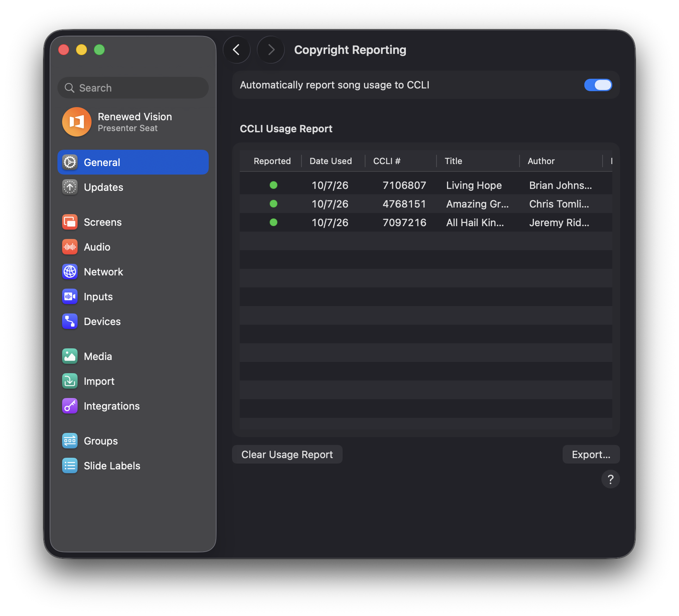The width and height of the screenshot is (679, 616).
Task: Select the Screens icon in sidebar
Action: (x=70, y=222)
